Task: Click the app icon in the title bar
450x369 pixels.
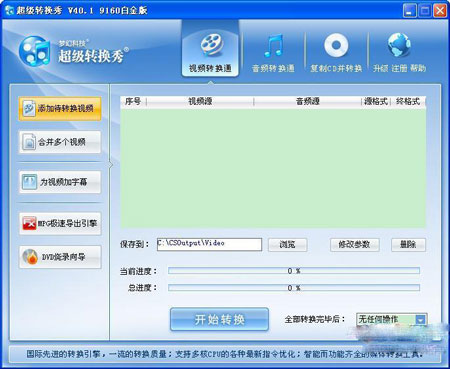Action: coord(9,10)
